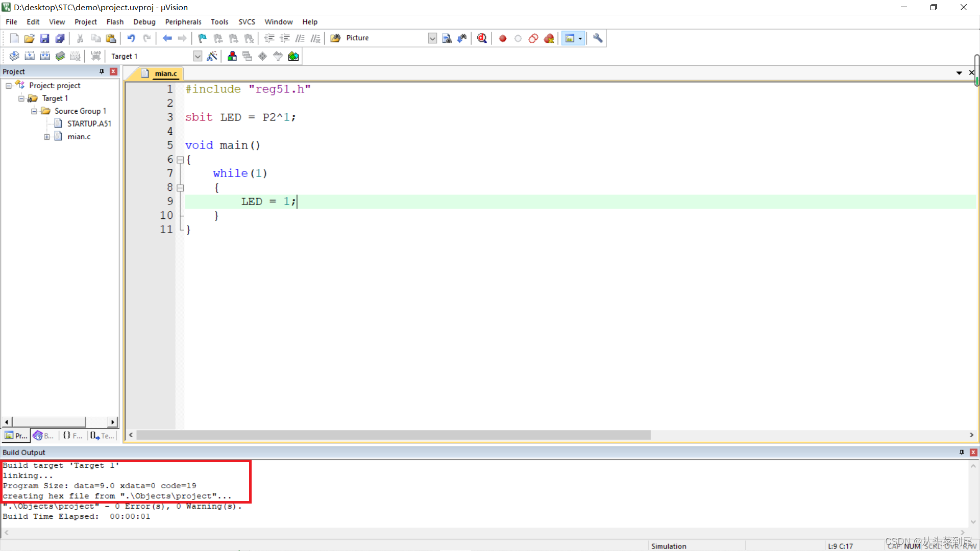Open the Project menu
Image resolution: width=980 pixels, height=551 pixels.
point(86,22)
